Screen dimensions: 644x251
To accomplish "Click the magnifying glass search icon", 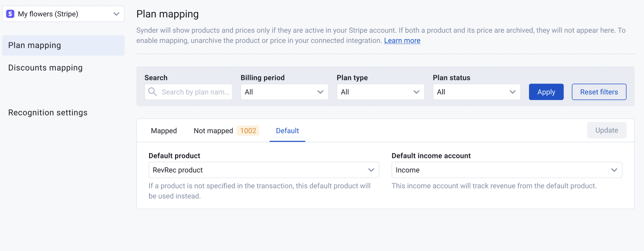I will [x=152, y=92].
